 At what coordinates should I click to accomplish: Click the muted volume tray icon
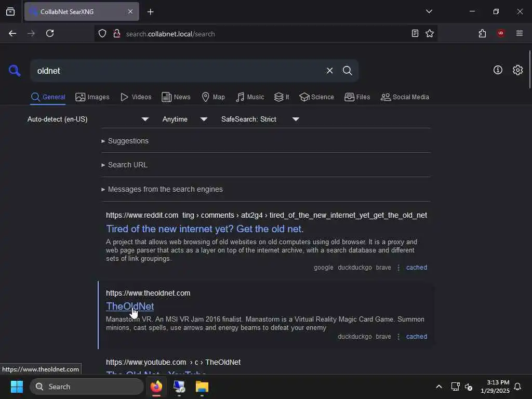click(x=469, y=387)
